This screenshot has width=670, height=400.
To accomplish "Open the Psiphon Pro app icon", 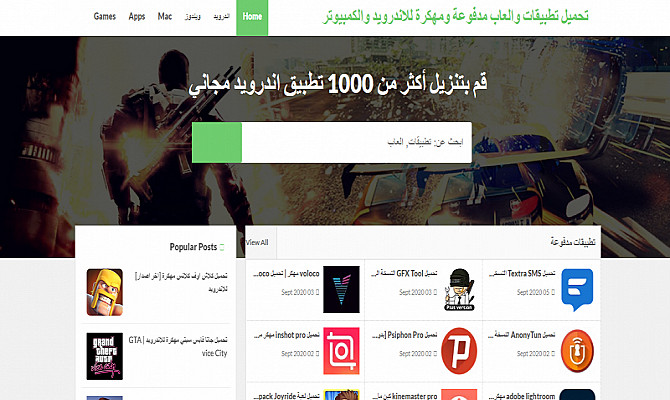I will pyautogui.click(x=459, y=351).
